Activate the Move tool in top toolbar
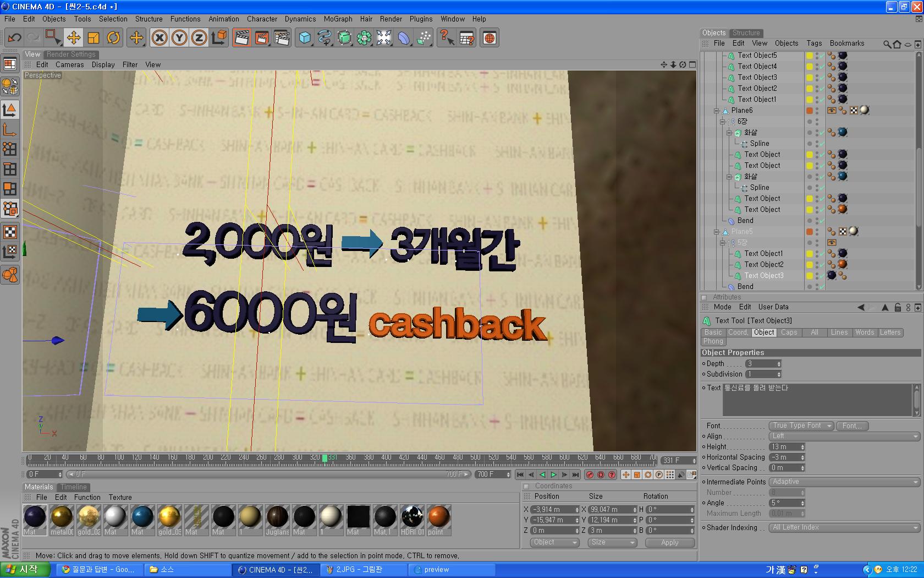Viewport: 924px width, 578px height. coord(74,38)
